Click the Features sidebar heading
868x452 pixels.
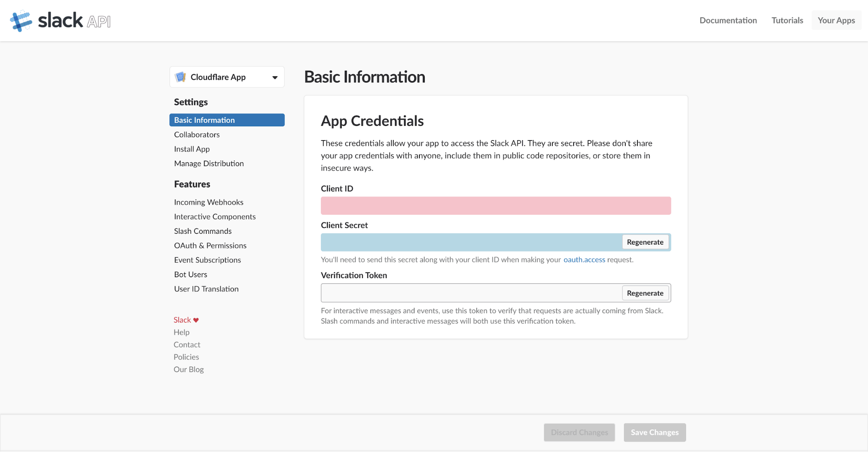pos(192,184)
